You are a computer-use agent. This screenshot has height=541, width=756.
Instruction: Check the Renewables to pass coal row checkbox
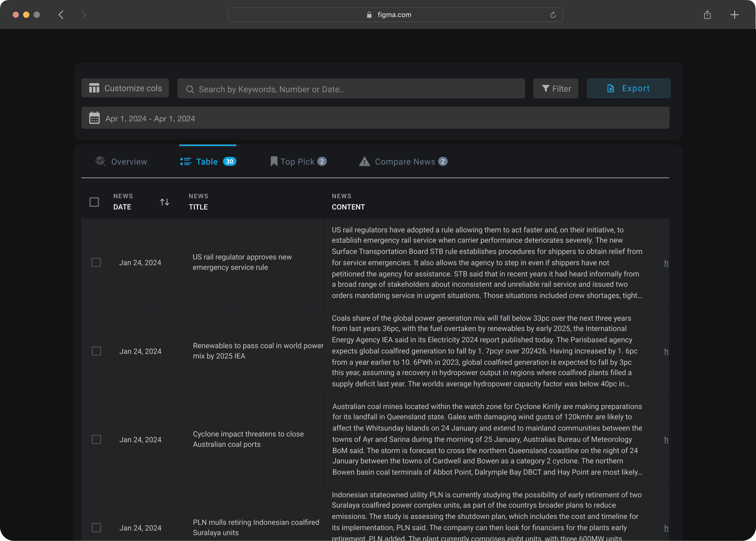[x=96, y=351]
